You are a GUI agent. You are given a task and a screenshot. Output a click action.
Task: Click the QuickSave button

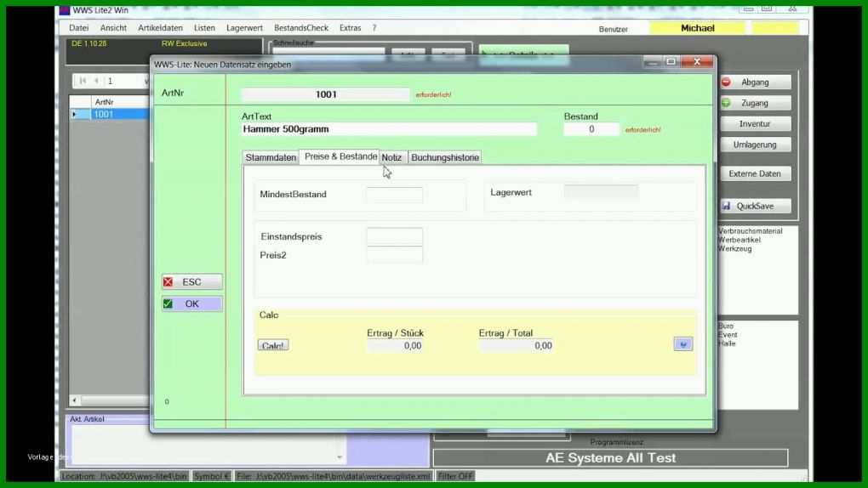756,206
